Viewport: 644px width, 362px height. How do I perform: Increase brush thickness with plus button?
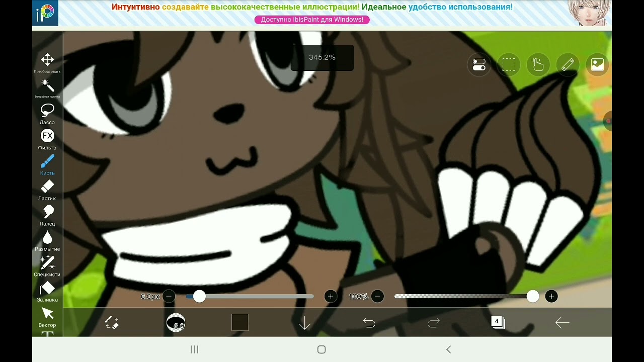click(331, 297)
